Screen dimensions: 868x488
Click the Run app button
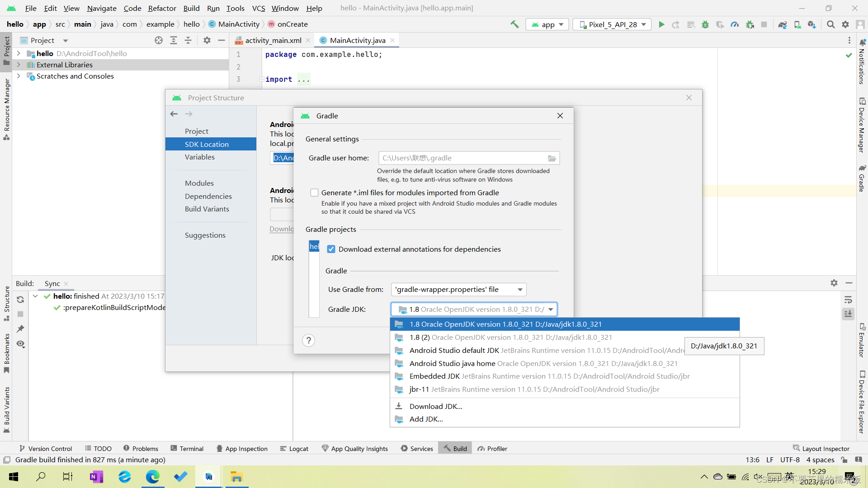pyautogui.click(x=662, y=24)
